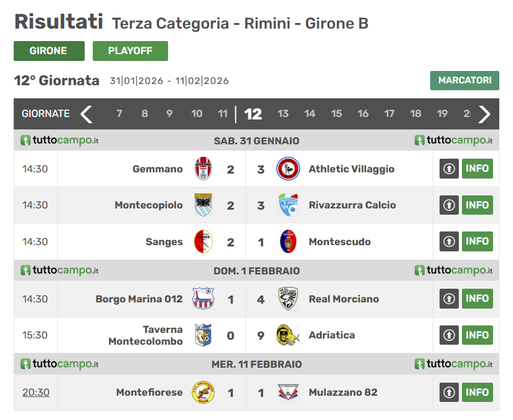Click the Rivazzurra Calcio crest
The width and height of the screenshot is (513, 420).
click(288, 205)
